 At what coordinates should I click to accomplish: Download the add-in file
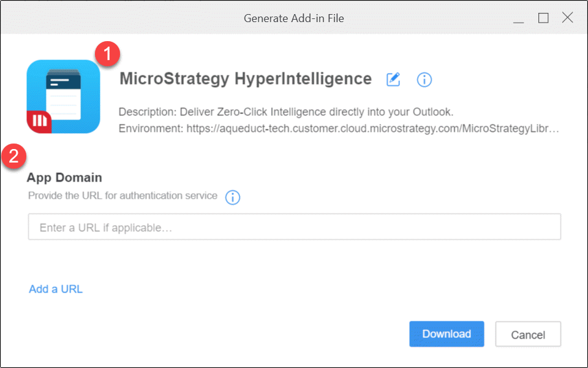pos(447,334)
